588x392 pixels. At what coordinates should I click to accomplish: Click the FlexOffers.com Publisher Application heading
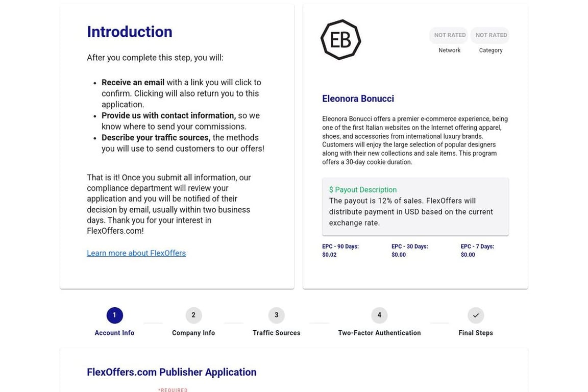click(171, 372)
